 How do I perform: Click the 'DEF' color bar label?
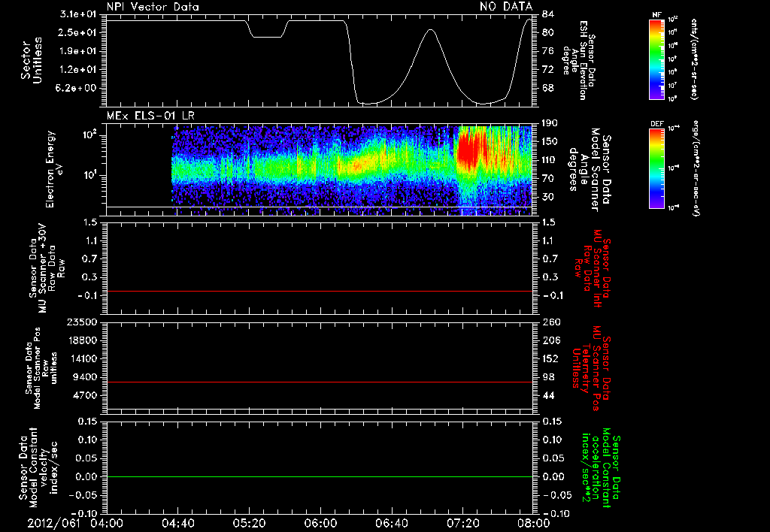click(656, 124)
